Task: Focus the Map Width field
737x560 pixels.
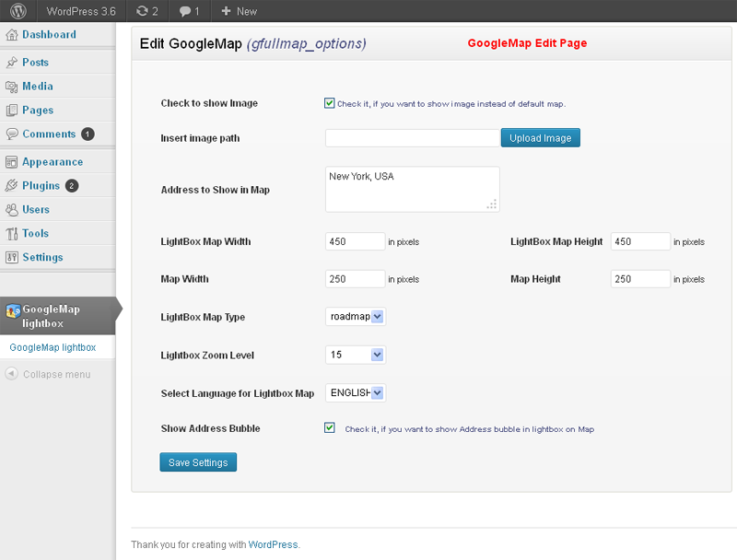Action: pos(356,279)
